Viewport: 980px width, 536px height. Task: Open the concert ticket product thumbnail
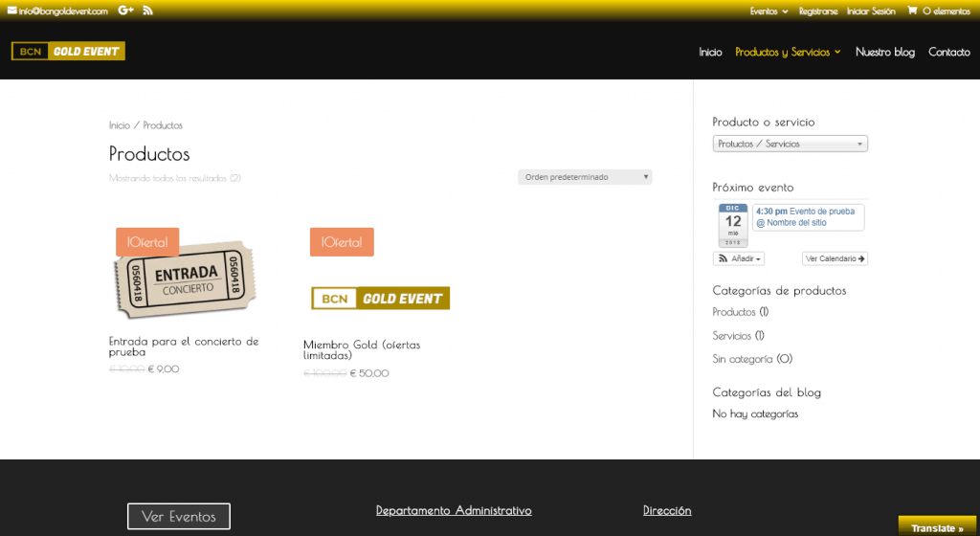pyautogui.click(x=184, y=279)
